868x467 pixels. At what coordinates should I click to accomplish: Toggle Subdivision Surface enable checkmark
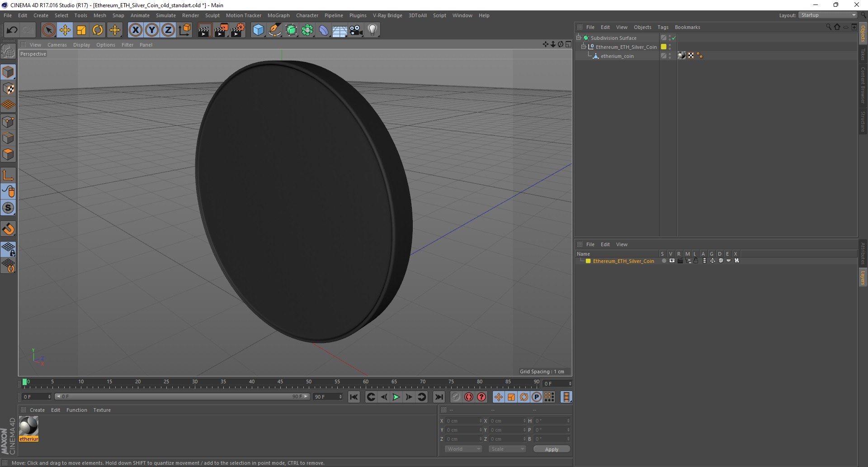pyautogui.click(x=674, y=38)
